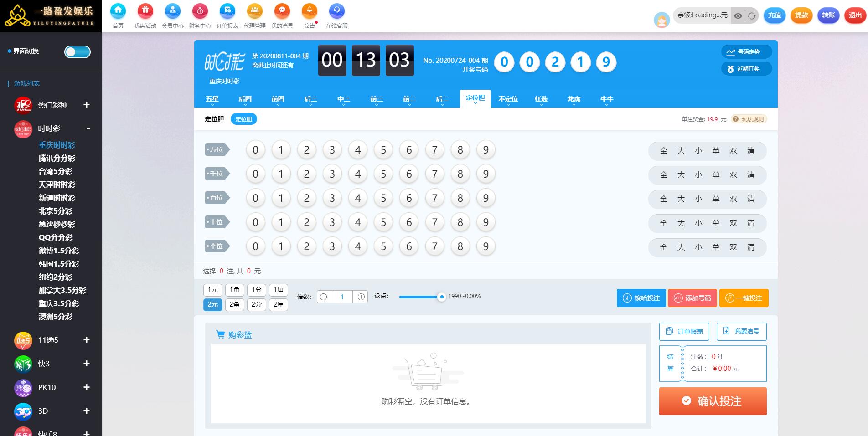This screenshot has height=436, width=868.
Task: Select the 1角 unit option
Action: point(234,290)
